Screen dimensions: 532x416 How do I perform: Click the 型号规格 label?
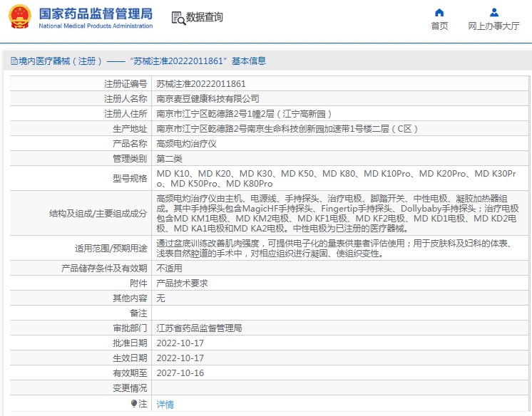[130, 178]
